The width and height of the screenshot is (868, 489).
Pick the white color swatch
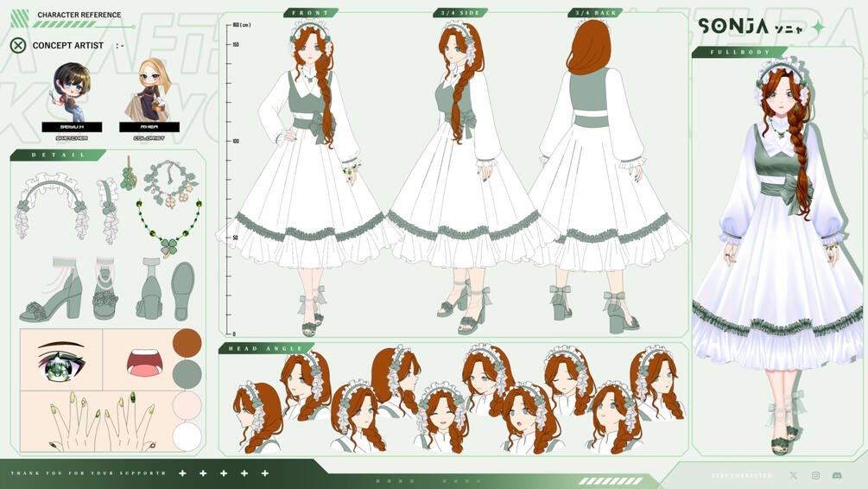click(187, 437)
